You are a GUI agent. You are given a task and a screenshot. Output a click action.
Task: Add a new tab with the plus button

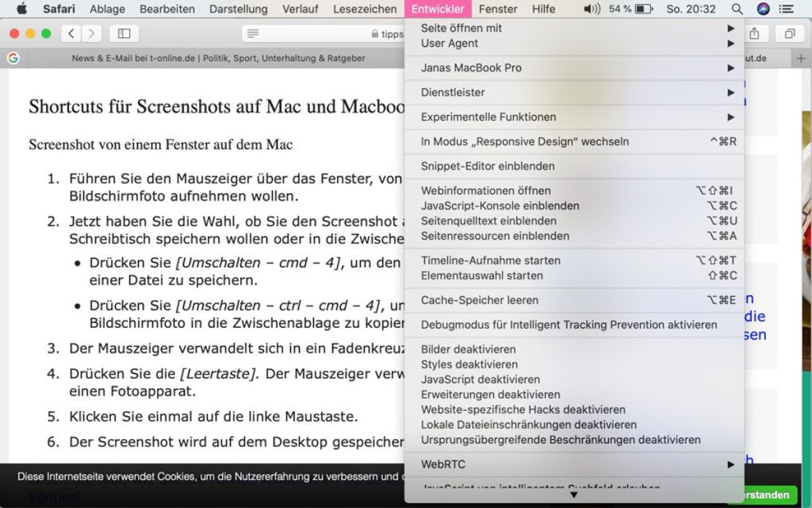coord(801,59)
